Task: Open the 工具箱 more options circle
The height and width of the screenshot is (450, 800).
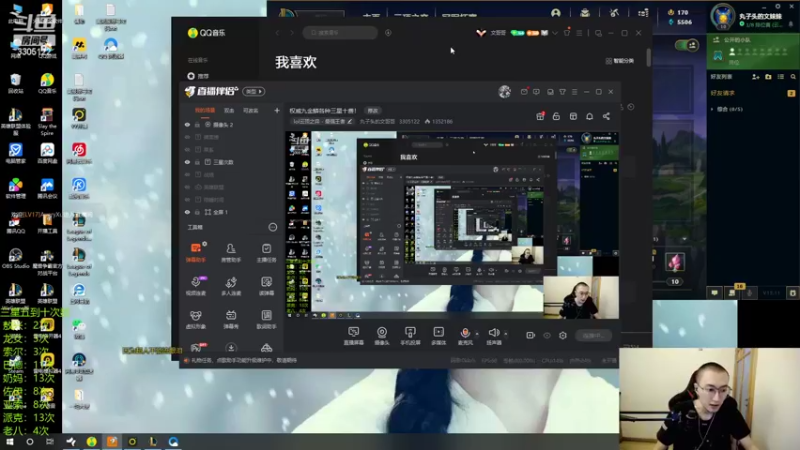Action: click(x=272, y=227)
